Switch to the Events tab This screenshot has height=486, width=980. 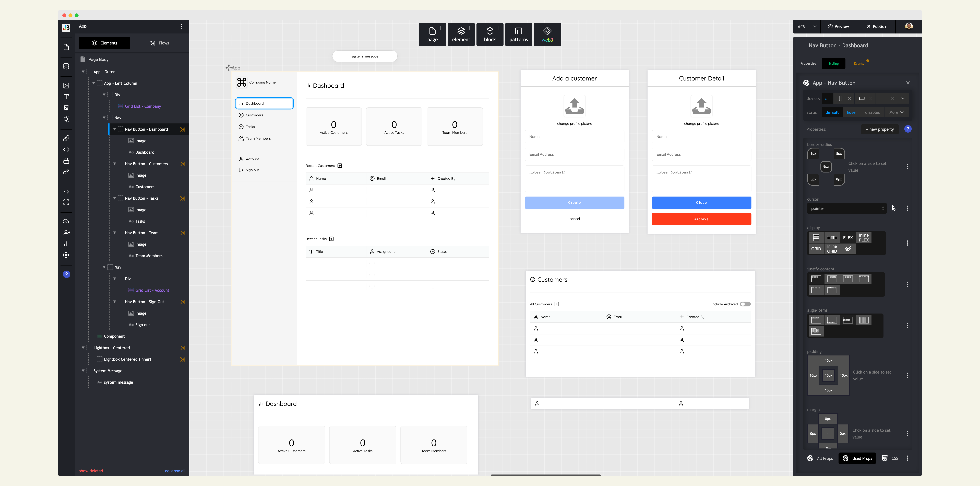(859, 64)
